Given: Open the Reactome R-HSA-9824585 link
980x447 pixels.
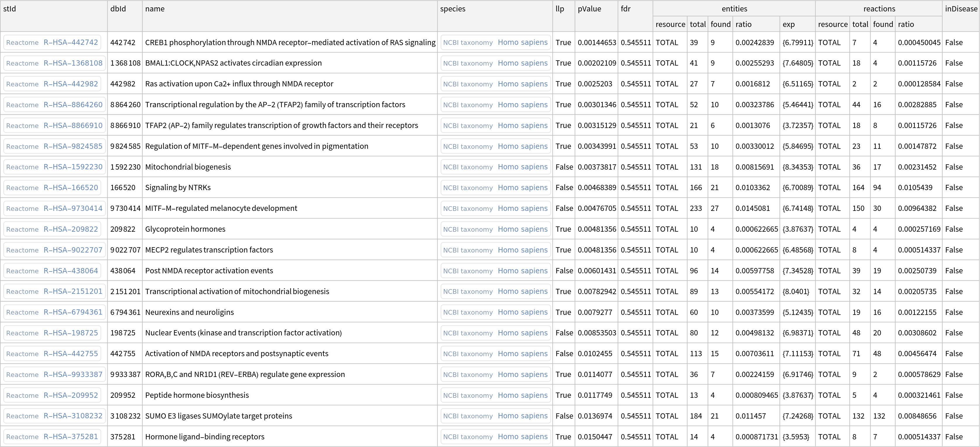Looking at the screenshot, I should click(54, 146).
